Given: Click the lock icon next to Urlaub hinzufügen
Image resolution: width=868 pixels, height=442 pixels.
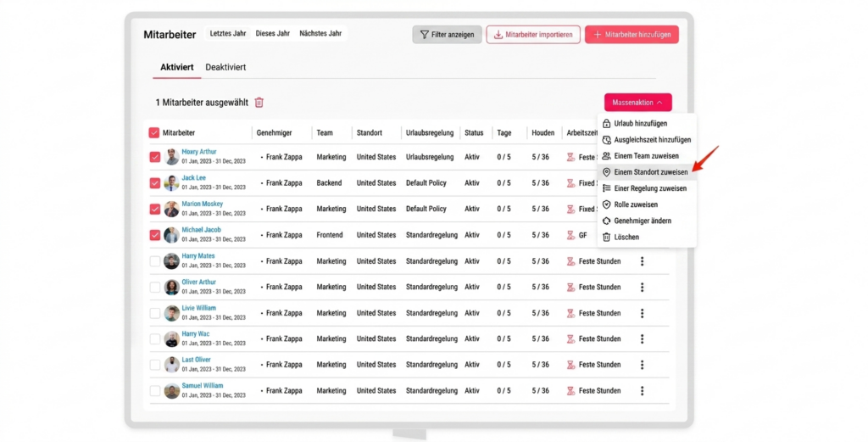Looking at the screenshot, I should tap(606, 124).
